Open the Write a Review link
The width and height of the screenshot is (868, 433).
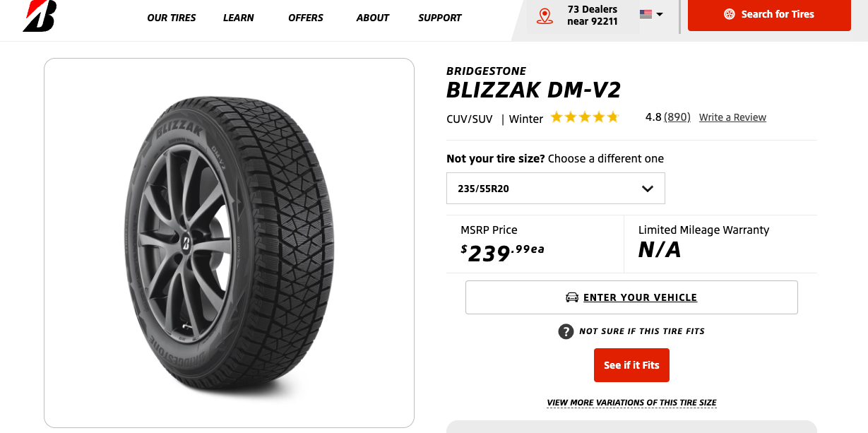click(732, 117)
